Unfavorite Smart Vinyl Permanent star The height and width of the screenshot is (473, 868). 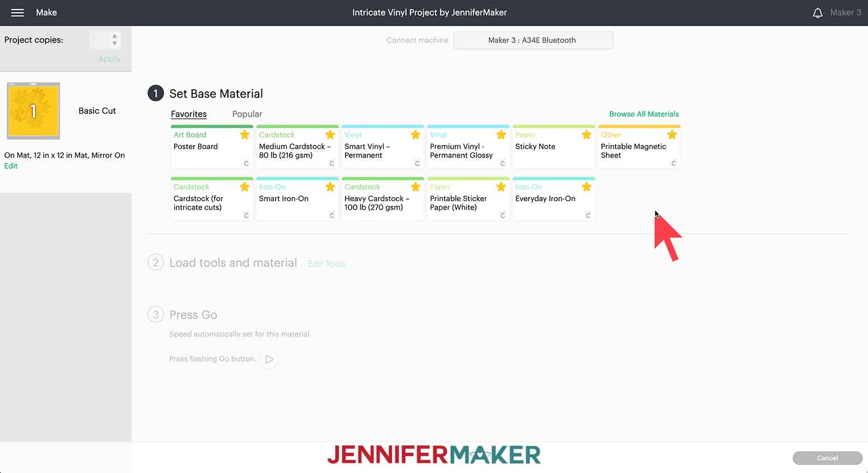(416, 135)
